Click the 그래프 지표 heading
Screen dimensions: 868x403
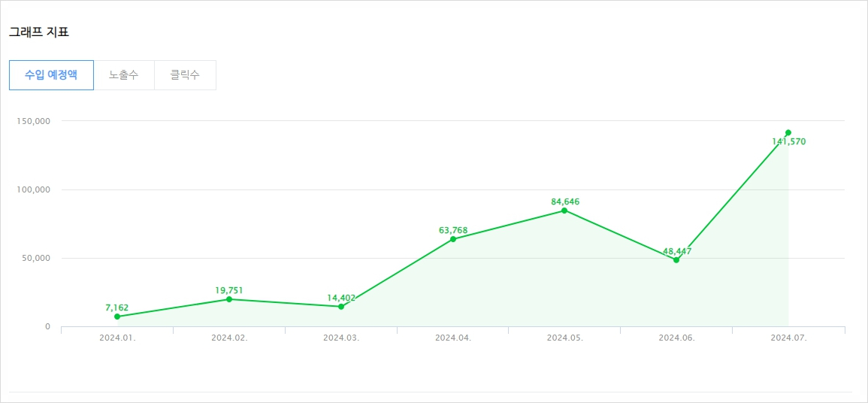pos(39,32)
